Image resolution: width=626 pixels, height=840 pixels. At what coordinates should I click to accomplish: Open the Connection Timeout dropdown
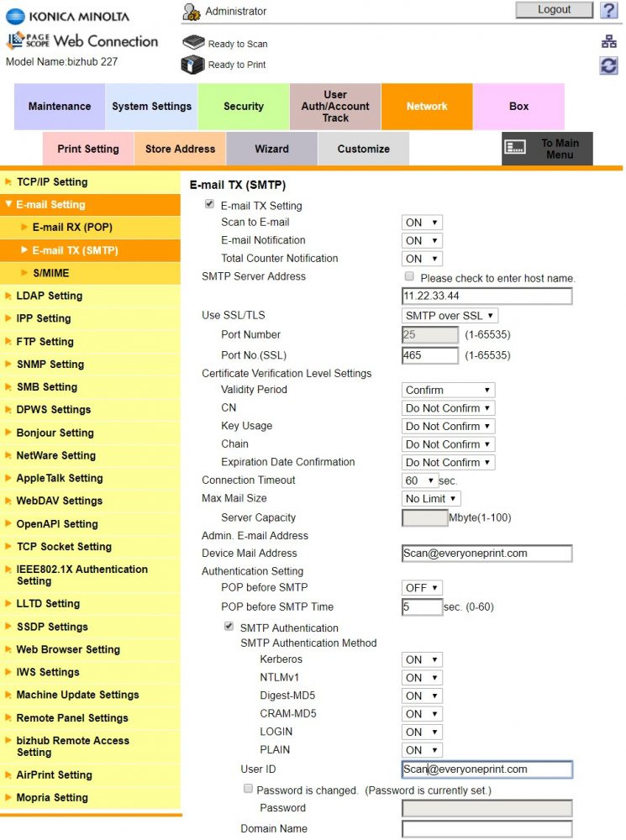pyautogui.click(x=419, y=480)
